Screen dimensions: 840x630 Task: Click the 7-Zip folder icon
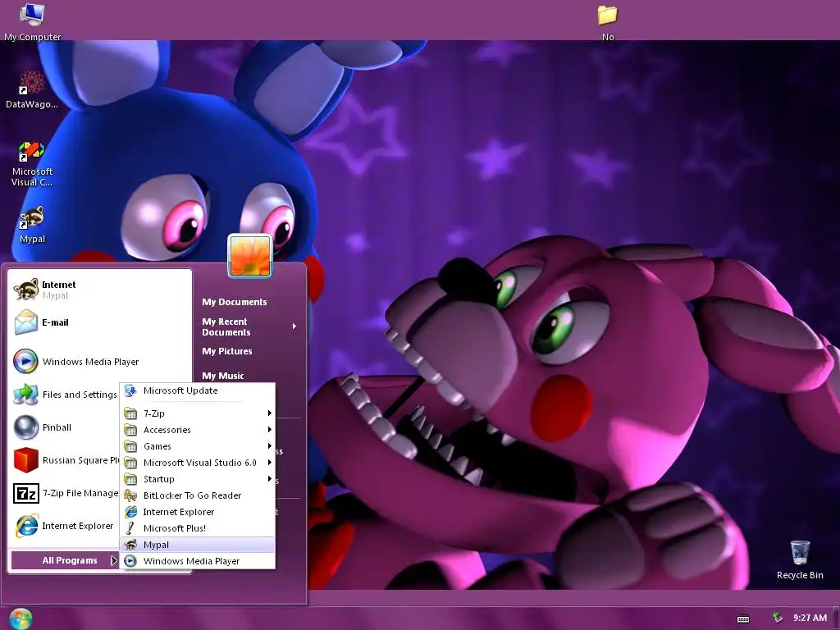point(130,413)
